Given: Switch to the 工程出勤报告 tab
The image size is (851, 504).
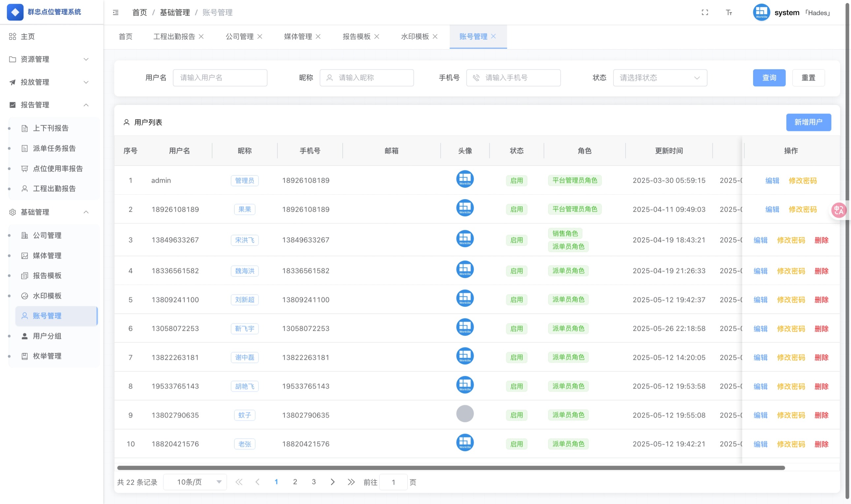Looking at the screenshot, I should pyautogui.click(x=174, y=36).
